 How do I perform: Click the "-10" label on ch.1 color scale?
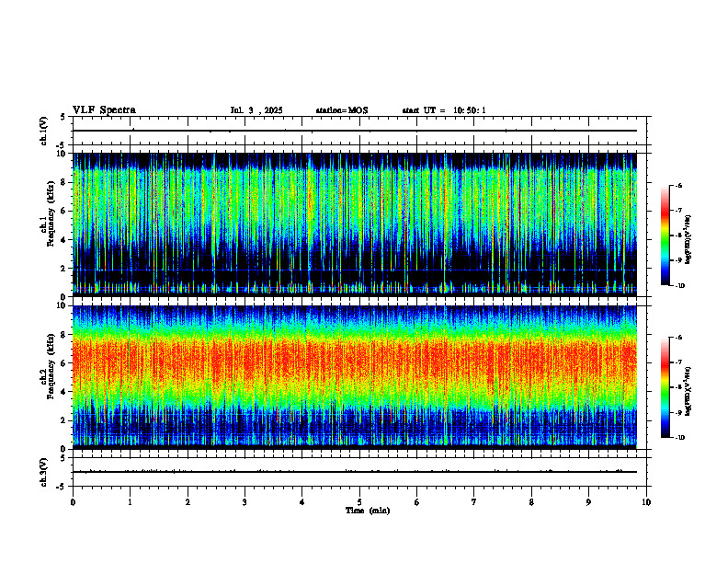(679, 286)
